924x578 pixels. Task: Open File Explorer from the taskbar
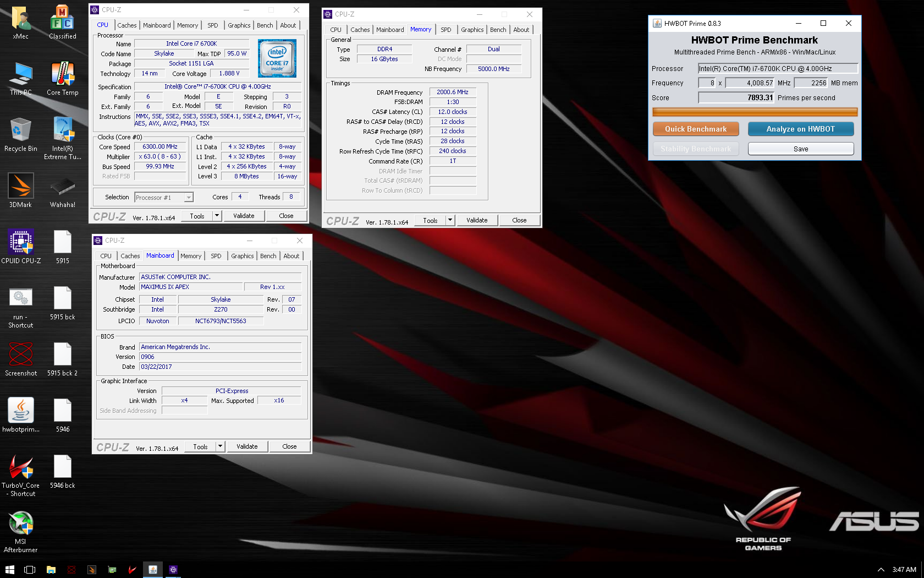click(x=51, y=570)
